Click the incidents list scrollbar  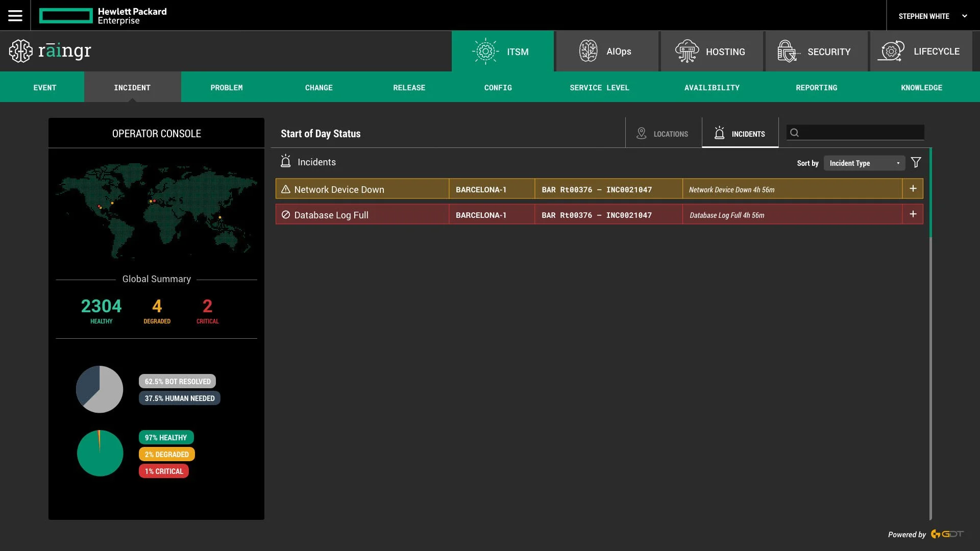point(931,194)
